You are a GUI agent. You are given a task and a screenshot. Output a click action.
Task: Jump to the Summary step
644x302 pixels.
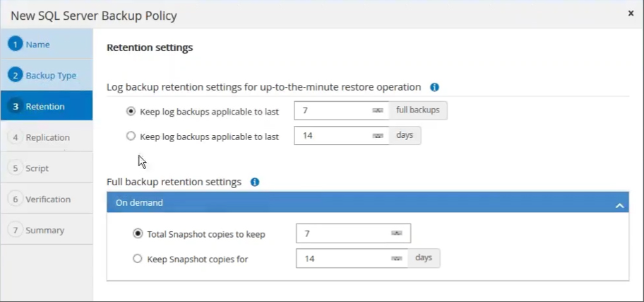click(x=44, y=231)
